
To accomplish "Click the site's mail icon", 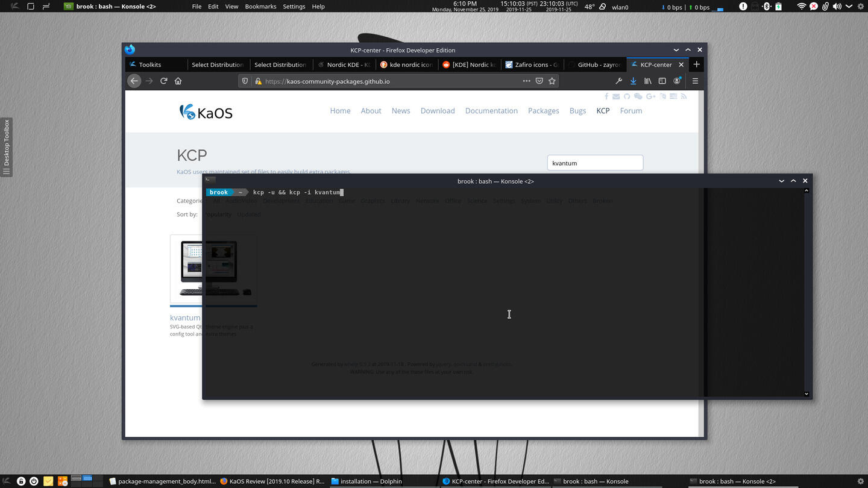I will (x=616, y=96).
